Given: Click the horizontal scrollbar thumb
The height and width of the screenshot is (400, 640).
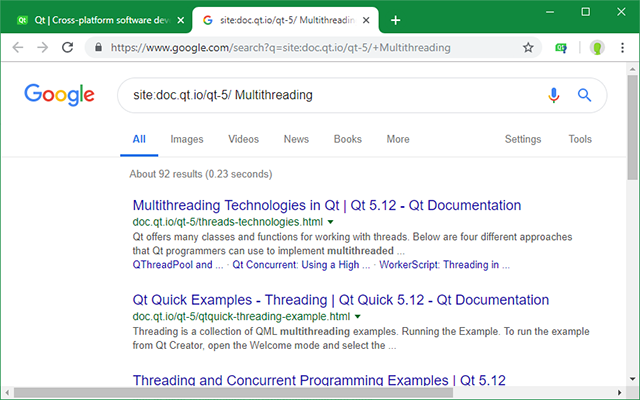Looking at the screenshot, I should pos(233,393).
